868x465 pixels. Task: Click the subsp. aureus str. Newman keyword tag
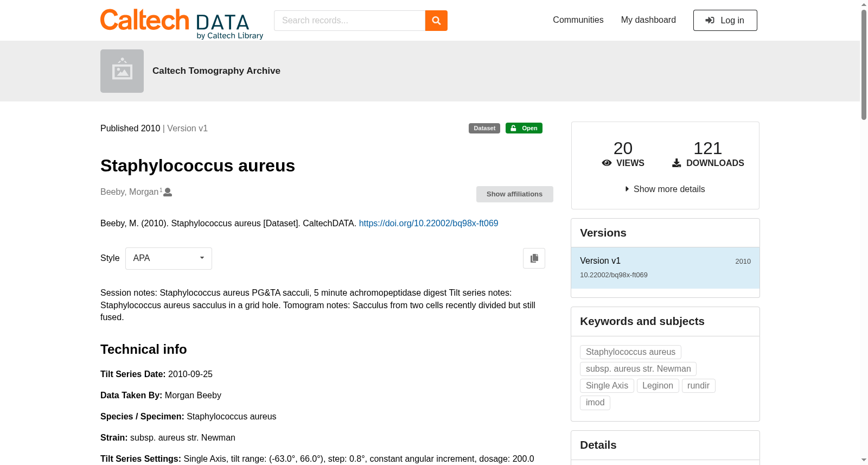click(638, 369)
